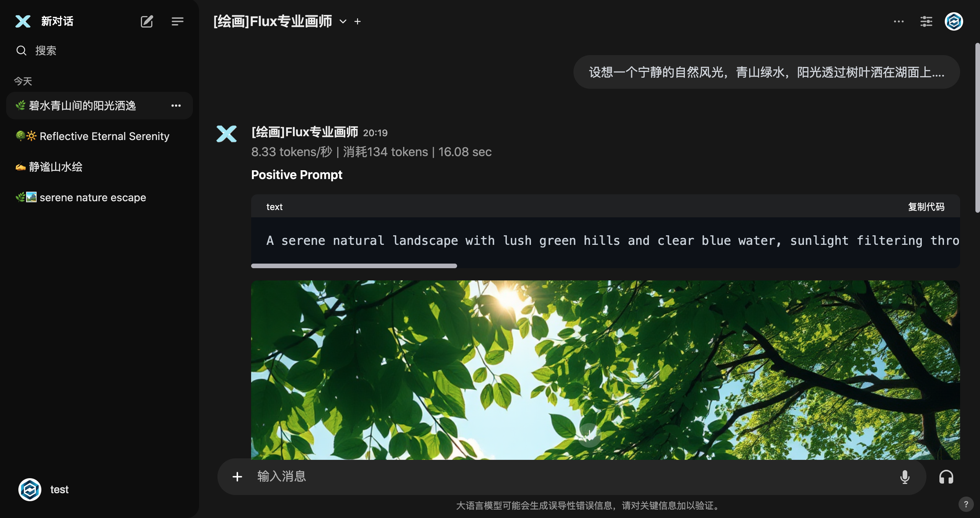Click the code block horizontal scrollbar
980x518 pixels.
(354, 266)
